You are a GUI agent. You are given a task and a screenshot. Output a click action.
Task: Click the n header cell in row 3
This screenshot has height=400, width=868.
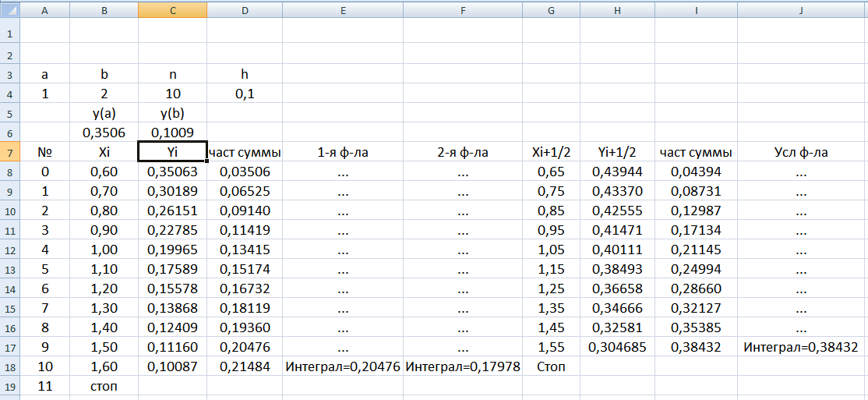(173, 73)
